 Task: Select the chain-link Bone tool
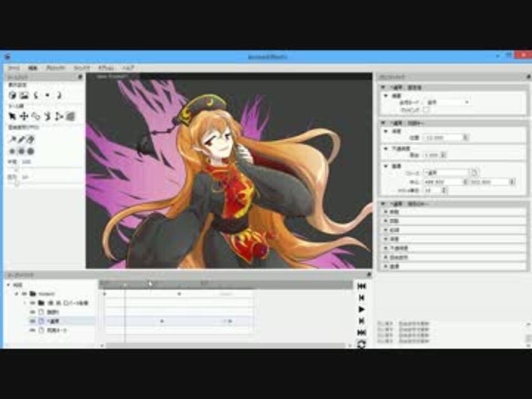tap(35, 116)
